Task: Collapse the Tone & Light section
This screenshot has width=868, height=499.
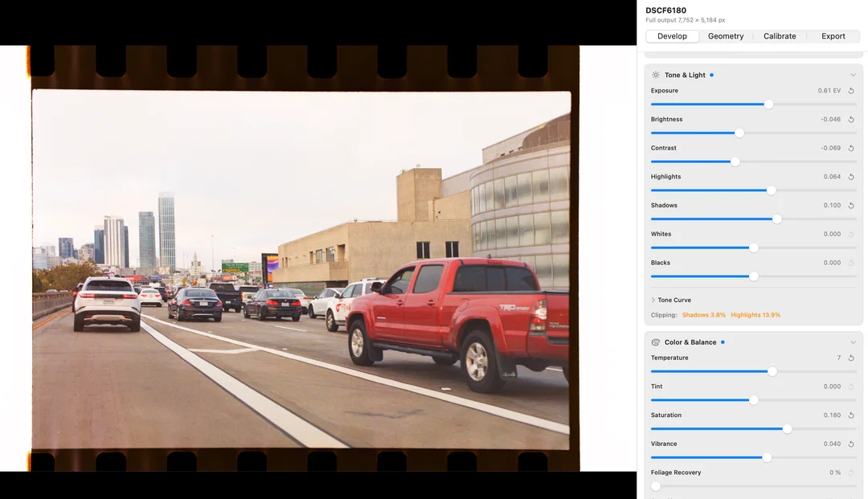Action: (853, 76)
